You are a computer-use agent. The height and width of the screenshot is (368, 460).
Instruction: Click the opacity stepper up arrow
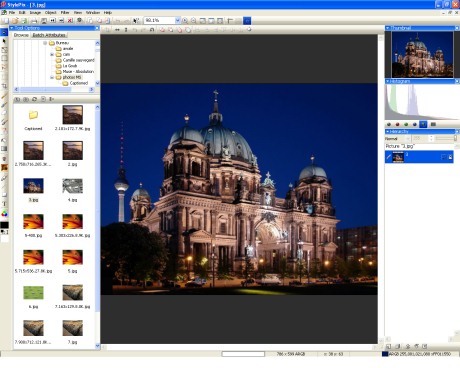pyautogui.click(x=432, y=137)
